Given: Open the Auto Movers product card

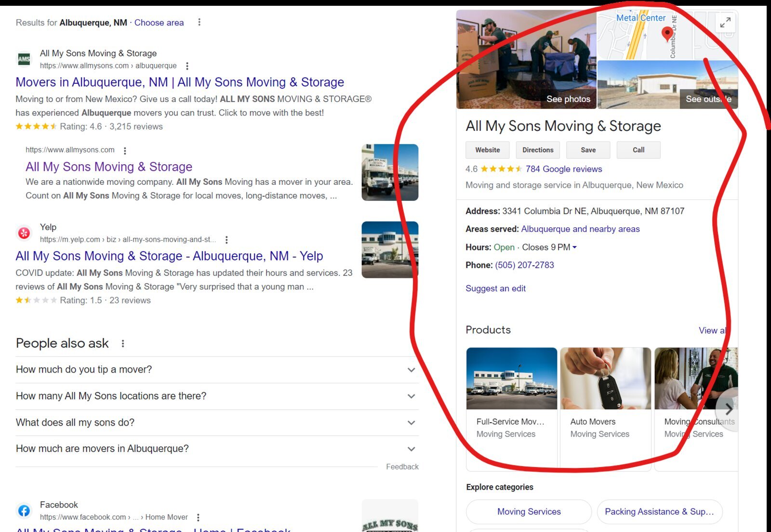Looking at the screenshot, I should tap(606, 409).
